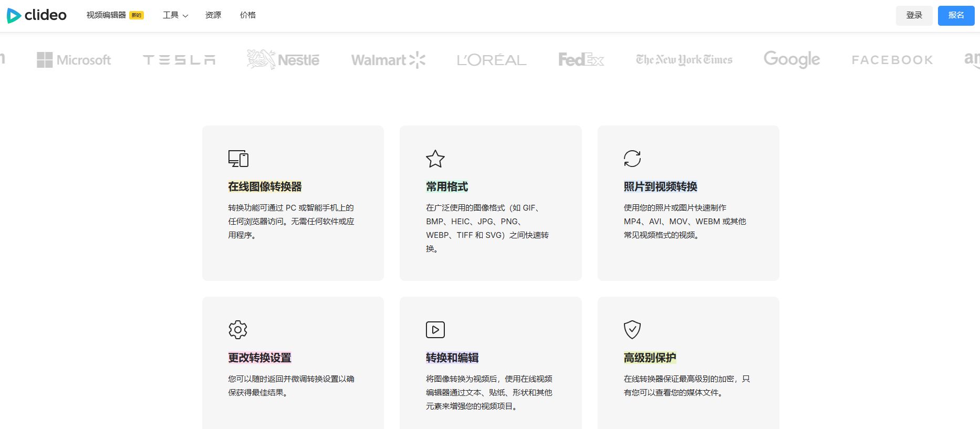Open the 资源 page
This screenshot has width=980, height=429.
pyautogui.click(x=213, y=15)
